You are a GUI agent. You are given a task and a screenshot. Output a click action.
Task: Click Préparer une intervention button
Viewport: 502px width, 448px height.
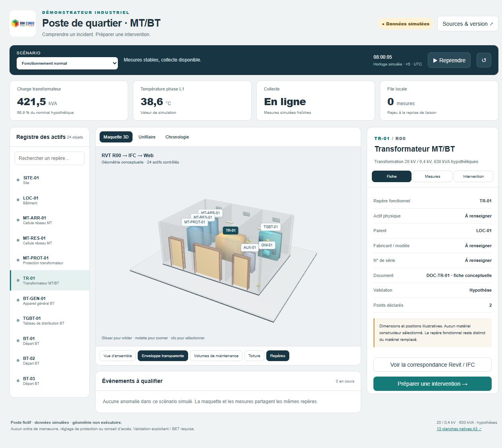pyautogui.click(x=433, y=384)
